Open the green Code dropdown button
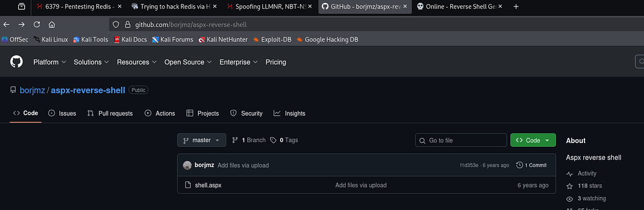Screen dimensions: 644x210 (x=533, y=140)
